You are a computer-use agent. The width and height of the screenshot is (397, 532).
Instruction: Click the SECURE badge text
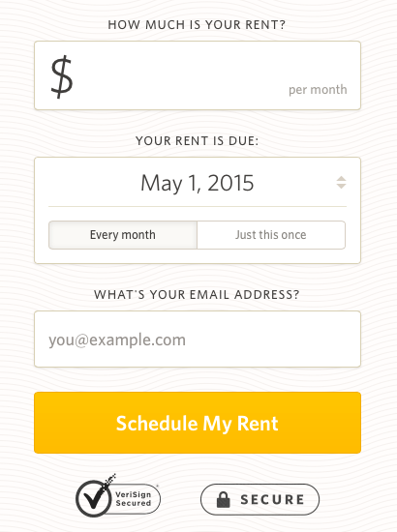(x=272, y=500)
